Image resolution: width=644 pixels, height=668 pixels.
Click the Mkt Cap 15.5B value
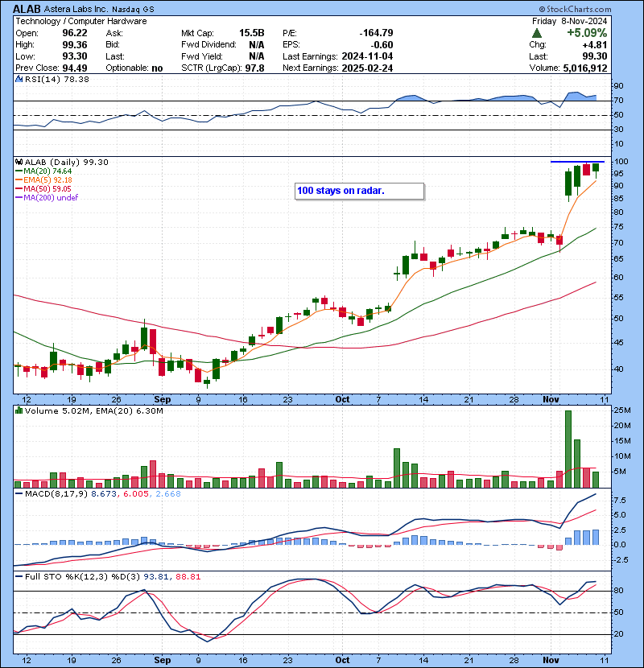[x=251, y=33]
